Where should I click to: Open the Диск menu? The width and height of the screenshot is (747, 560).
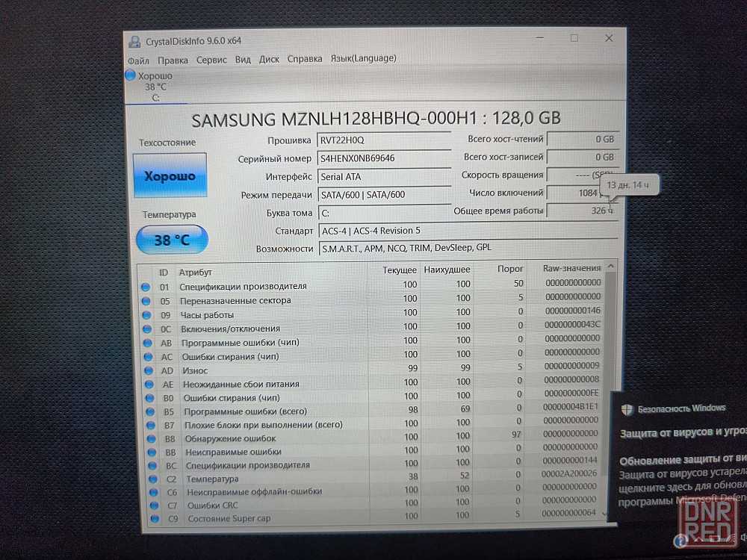[269, 59]
